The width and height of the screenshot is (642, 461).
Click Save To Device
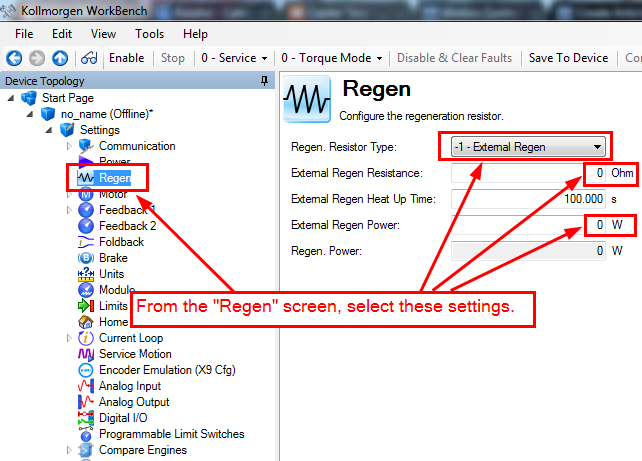(x=568, y=58)
